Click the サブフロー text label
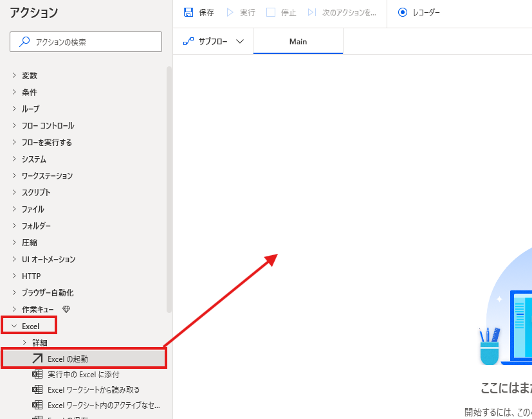This screenshot has height=419, width=532. point(213,41)
